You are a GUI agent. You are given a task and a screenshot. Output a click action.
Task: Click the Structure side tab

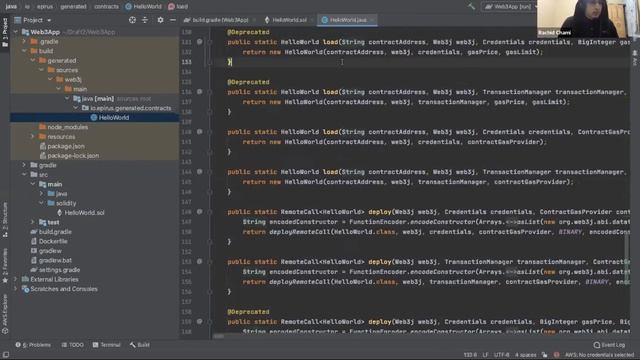click(5, 219)
